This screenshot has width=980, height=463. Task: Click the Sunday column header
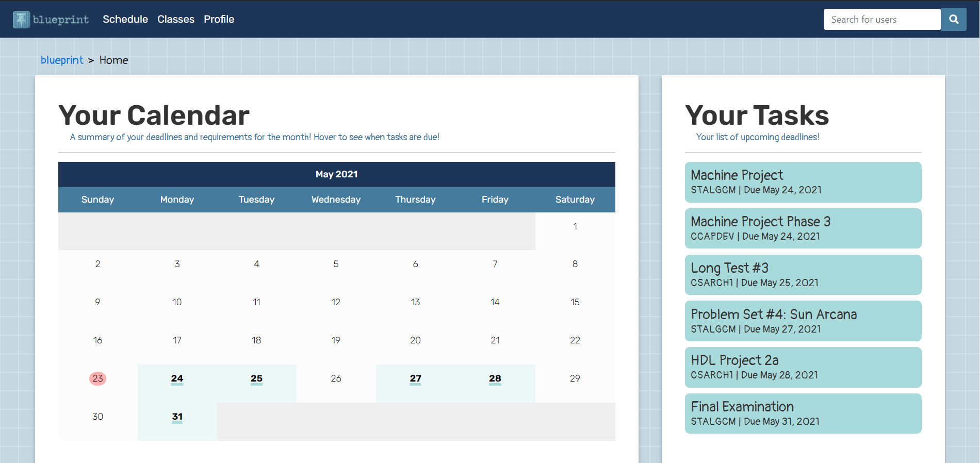tap(97, 200)
